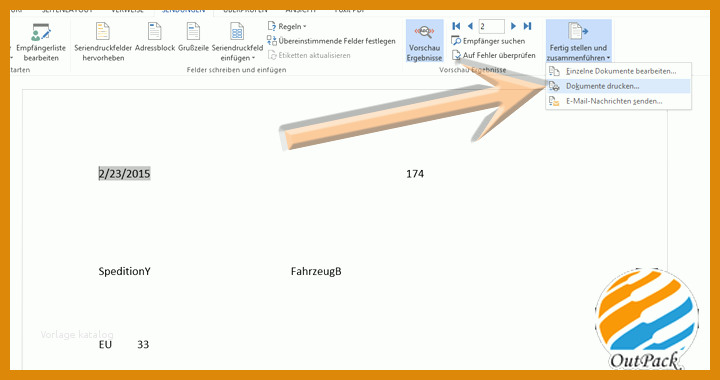The height and width of the screenshot is (380, 720).
Task: Click Empfänger suchen
Action: pos(488,41)
